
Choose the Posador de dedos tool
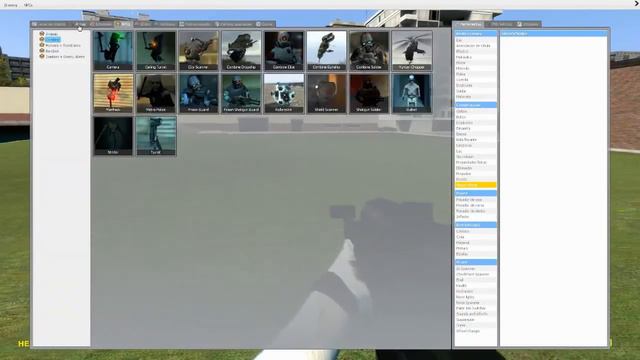click(x=476, y=211)
